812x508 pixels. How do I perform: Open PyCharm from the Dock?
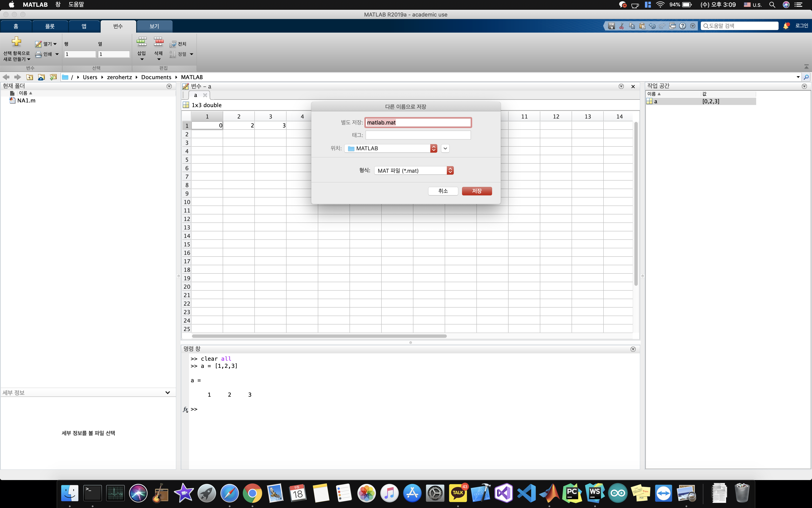coord(572,493)
